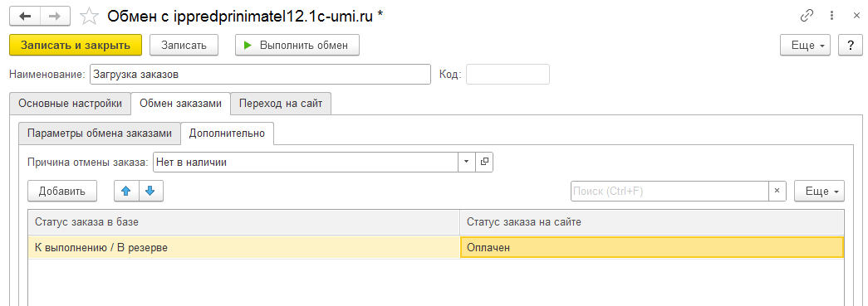Go back with the left arrow button

tap(25, 17)
